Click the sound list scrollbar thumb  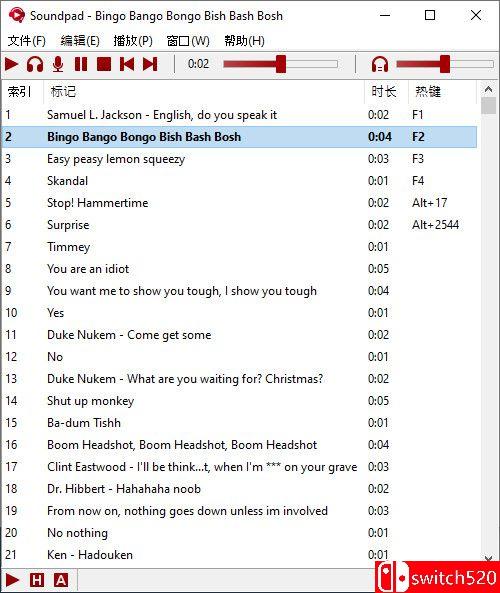pos(488,106)
